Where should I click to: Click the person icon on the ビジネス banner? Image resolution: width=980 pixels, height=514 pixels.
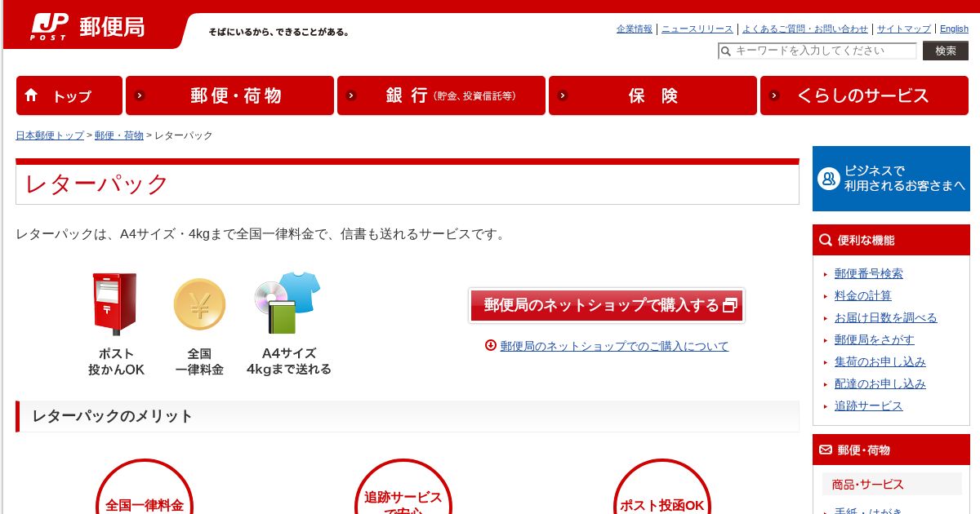(x=829, y=179)
